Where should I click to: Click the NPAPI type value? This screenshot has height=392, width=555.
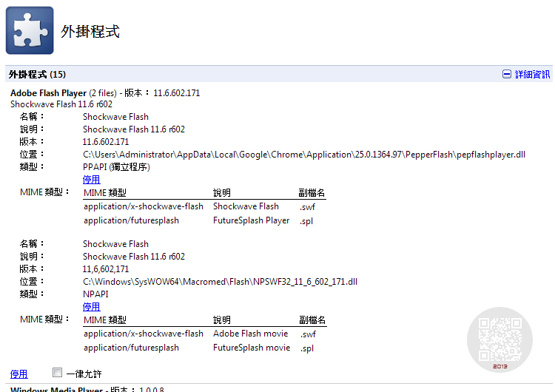pos(95,294)
